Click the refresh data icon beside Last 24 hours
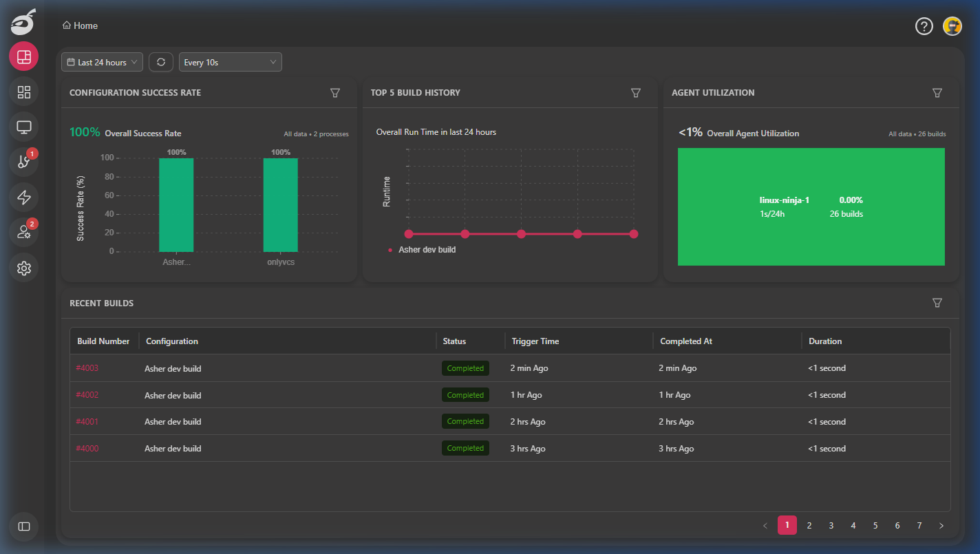Screen dimensions: 980x554 tap(160, 61)
